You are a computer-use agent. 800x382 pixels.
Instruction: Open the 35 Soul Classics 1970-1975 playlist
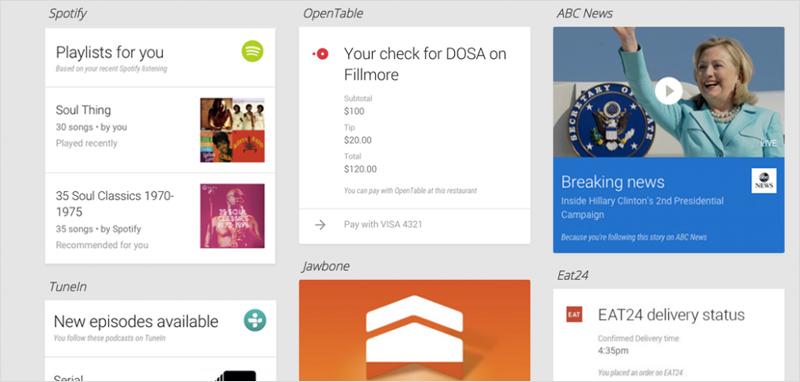click(115, 203)
